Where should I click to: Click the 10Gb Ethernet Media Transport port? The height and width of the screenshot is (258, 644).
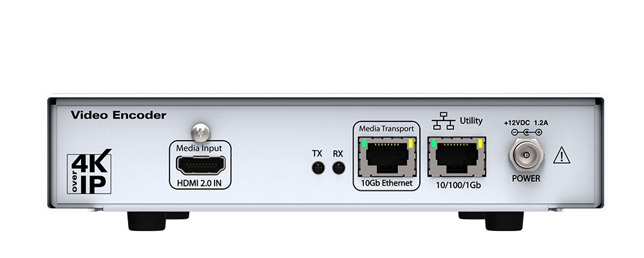(x=387, y=157)
